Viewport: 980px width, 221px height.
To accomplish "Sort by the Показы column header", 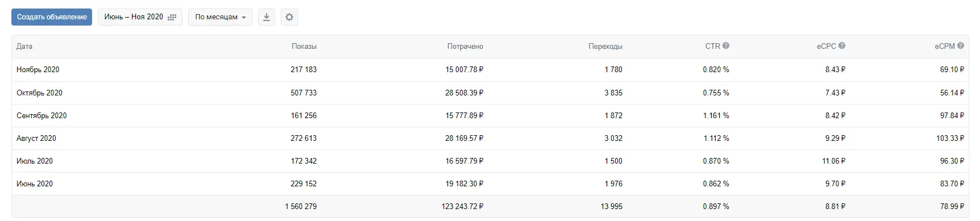I will pos(304,47).
